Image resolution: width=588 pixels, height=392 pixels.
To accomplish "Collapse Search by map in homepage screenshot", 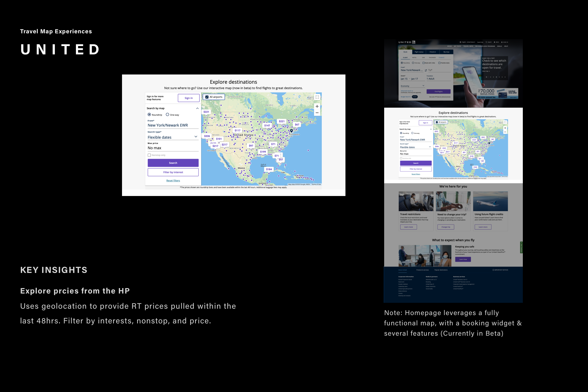I will 431,129.
